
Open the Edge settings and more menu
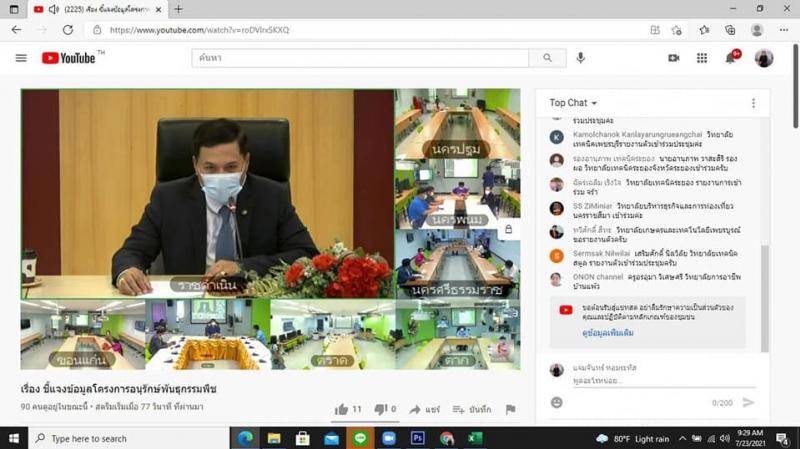point(784,30)
